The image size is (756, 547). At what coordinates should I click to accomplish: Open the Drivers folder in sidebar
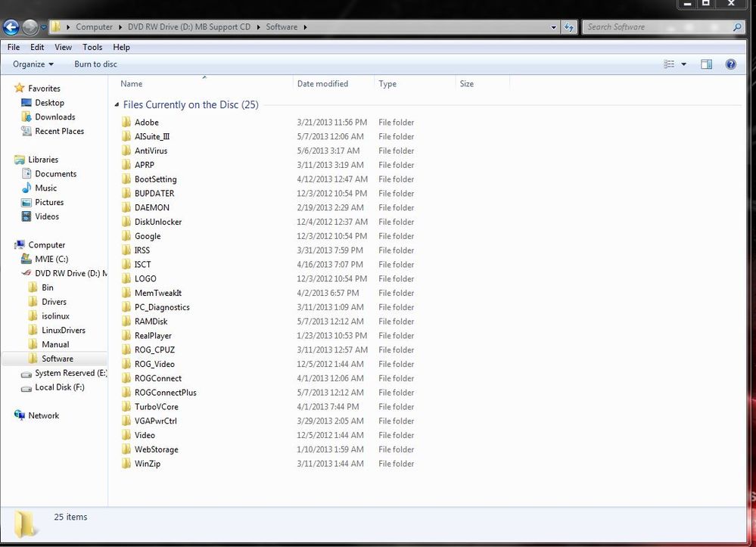pyautogui.click(x=47, y=302)
